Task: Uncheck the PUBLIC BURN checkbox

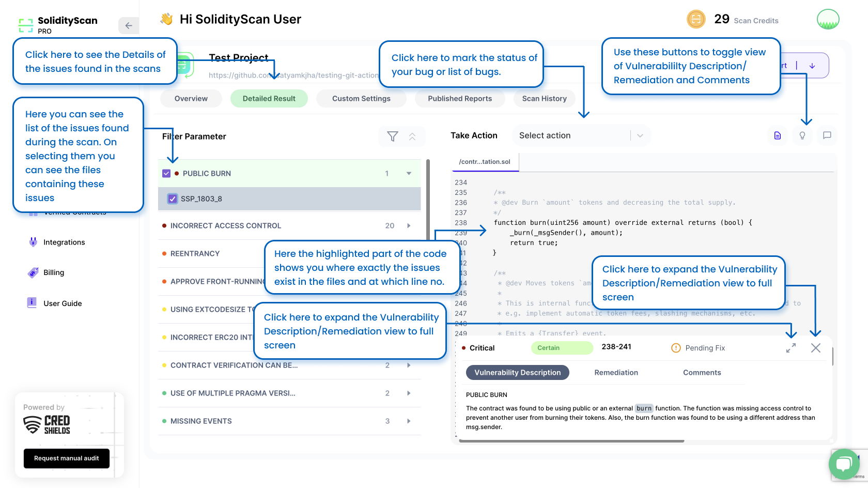Action: (x=166, y=174)
